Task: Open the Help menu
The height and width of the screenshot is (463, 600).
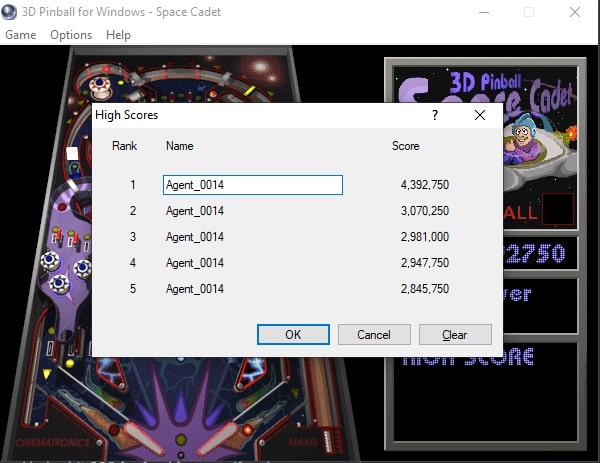Action: point(118,35)
